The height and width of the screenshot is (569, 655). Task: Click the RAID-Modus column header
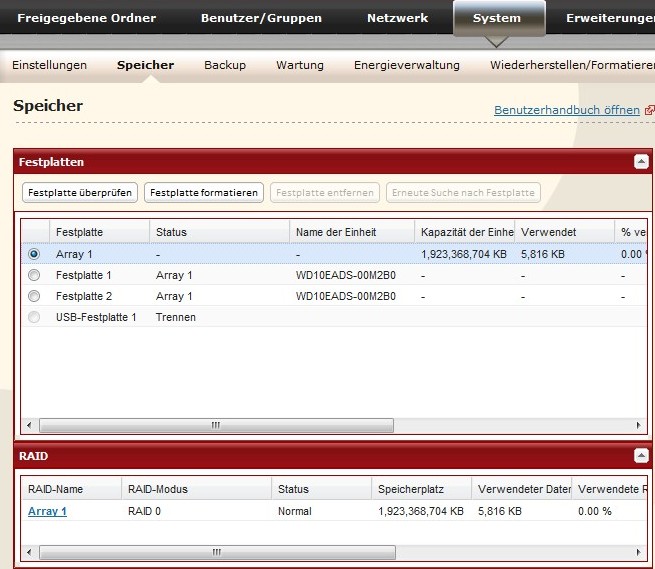[x=196, y=489]
